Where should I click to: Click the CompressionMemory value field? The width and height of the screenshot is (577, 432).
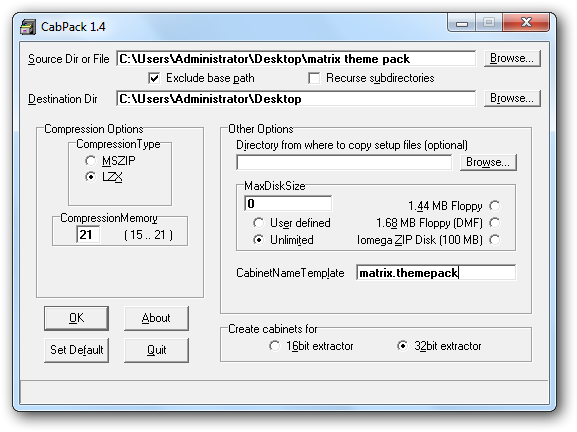[x=88, y=234]
